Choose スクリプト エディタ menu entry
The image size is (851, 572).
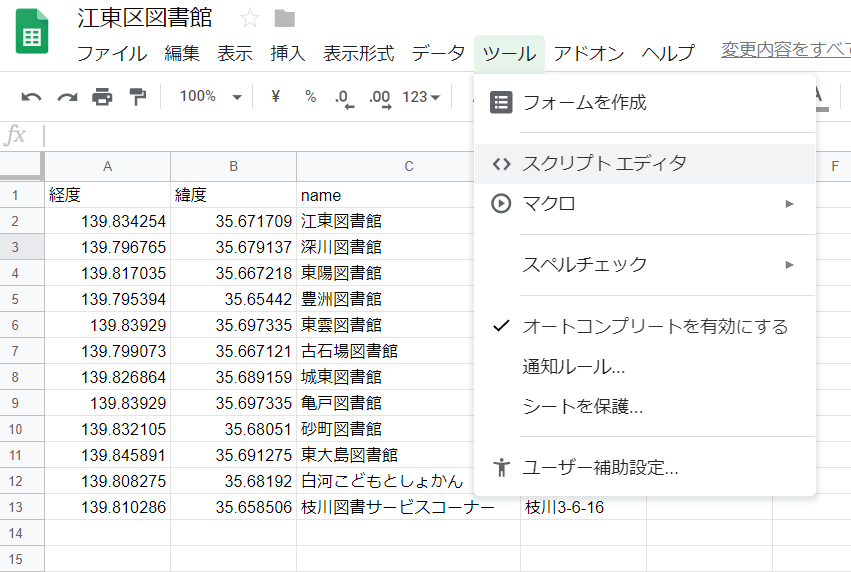(645, 163)
